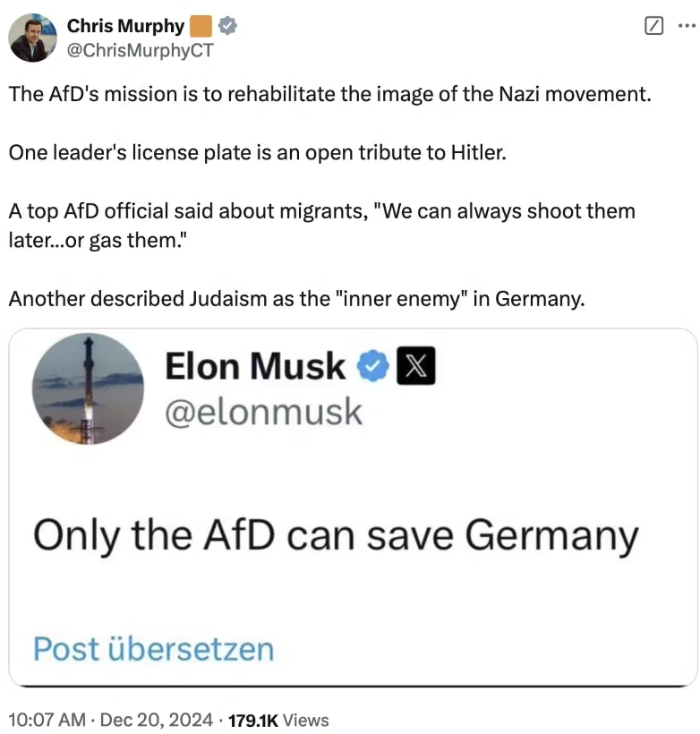The height and width of the screenshot is (734, 700).
Task: Click Elon Musk's blue verified badge
Action: coord(371,366)
